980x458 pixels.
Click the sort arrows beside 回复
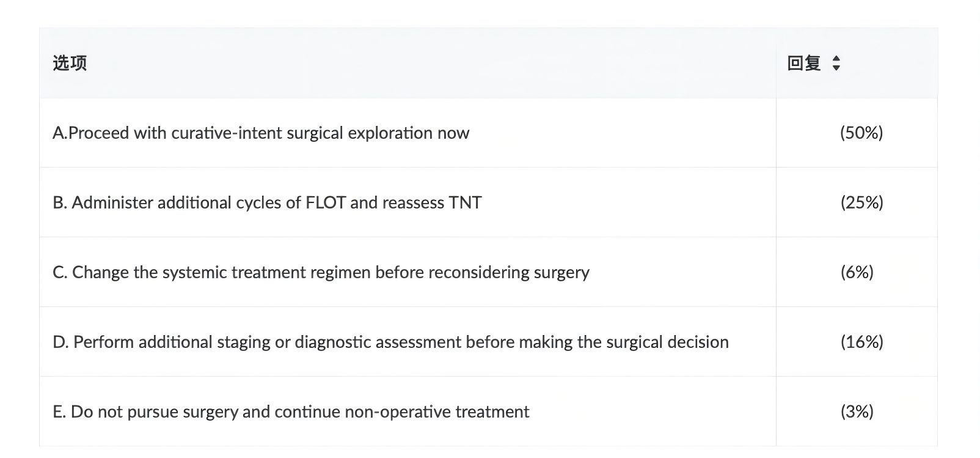[836, 63]
